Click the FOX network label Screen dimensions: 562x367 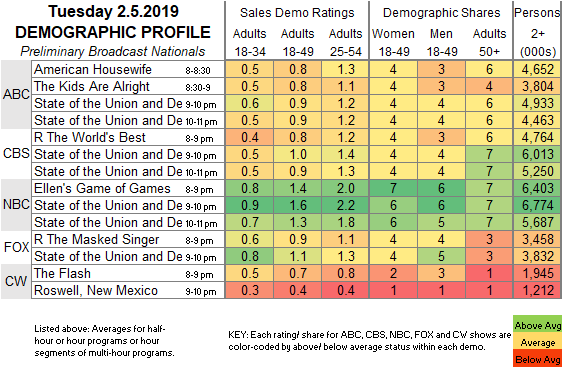click(x=16, y=247)
